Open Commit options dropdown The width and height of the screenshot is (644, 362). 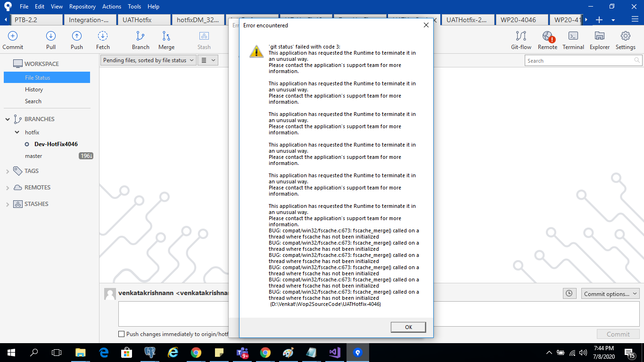[x=610, y=294]
